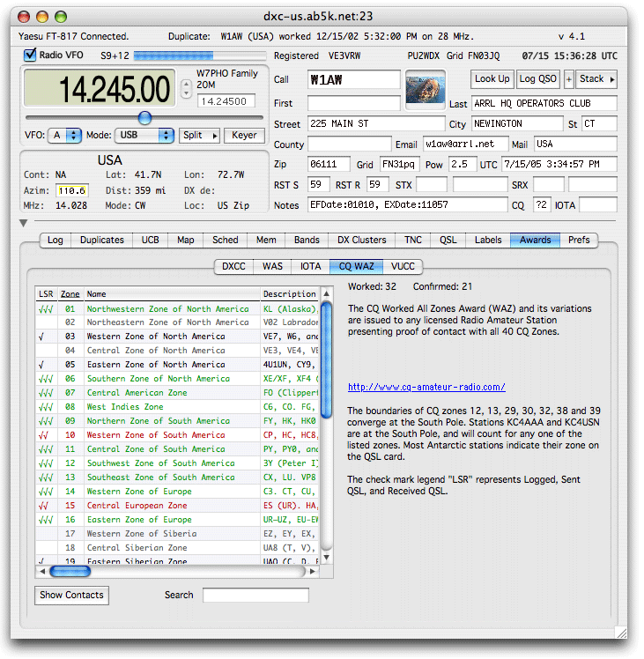Click the VFO frequency tuning slider
Screen dimensions: 644x659
coord(145,118)
